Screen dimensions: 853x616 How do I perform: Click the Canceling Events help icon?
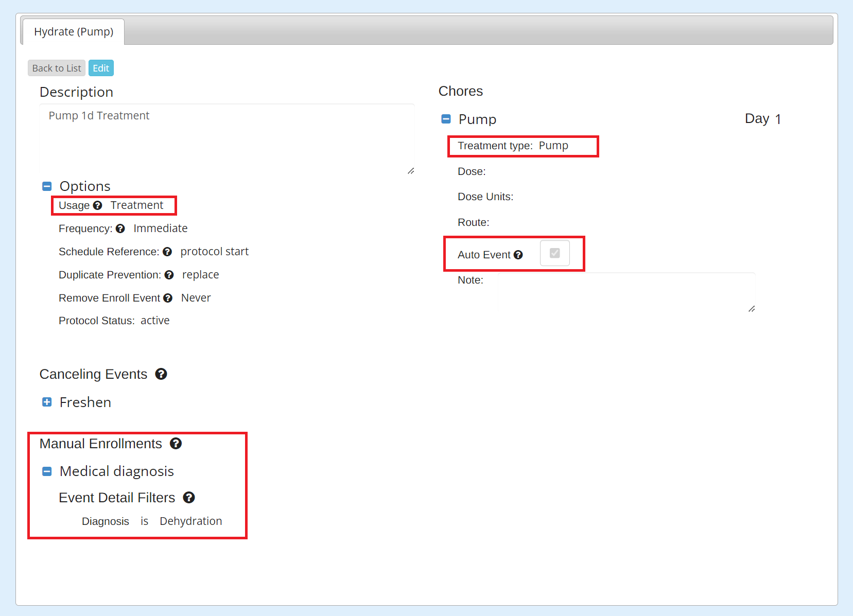point(161,374)
